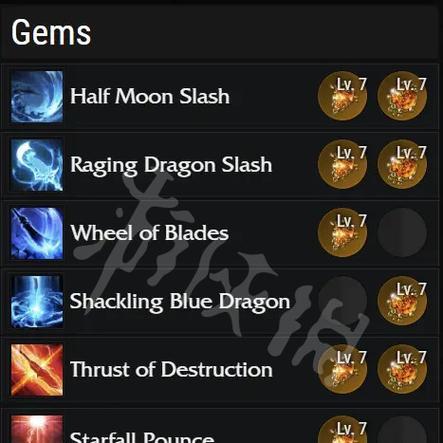Select second Lv. 7 gem of Half Moon Slash
This screenshot has width=443, height=443.
[x=402, y=97]
